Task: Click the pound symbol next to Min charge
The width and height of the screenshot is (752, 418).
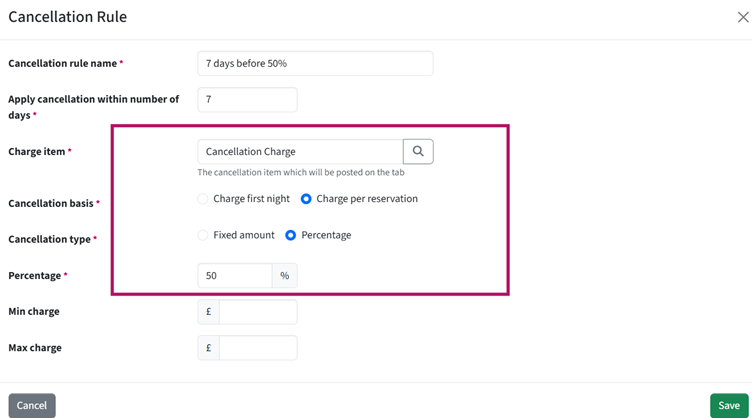Action: [x=209, y=312]
